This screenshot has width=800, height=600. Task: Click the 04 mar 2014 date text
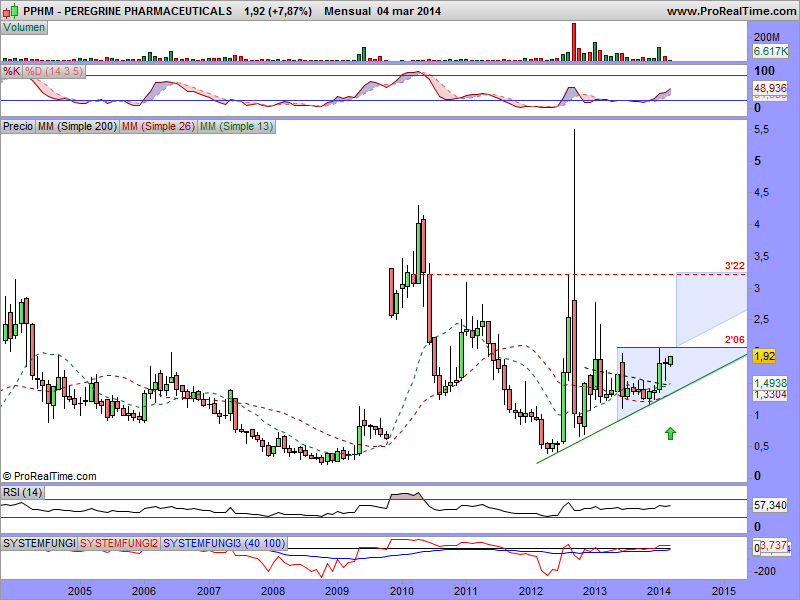pyautogui.click(x=409, y=11)
